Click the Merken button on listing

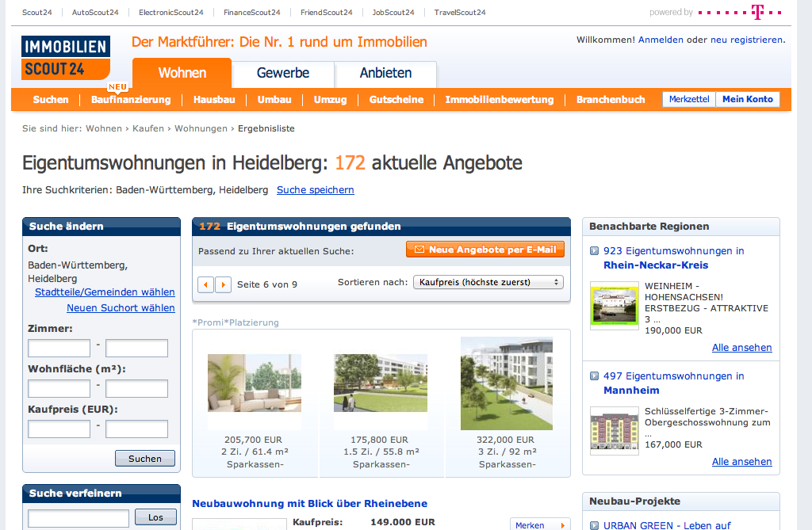540,524
